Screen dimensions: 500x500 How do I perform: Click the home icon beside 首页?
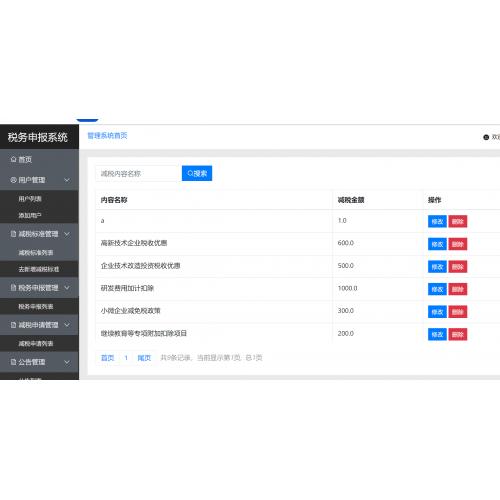[13, 159]
